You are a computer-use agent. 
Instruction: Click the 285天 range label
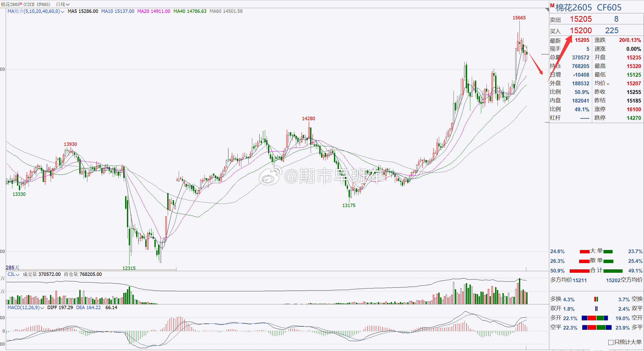click(x=13, y=268)
